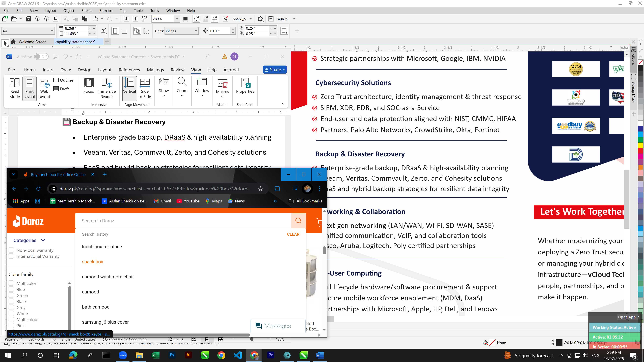This screenshot has width=644, height=362.
Task: Expand the Snap To dropdown
Action: pos(251,19)
